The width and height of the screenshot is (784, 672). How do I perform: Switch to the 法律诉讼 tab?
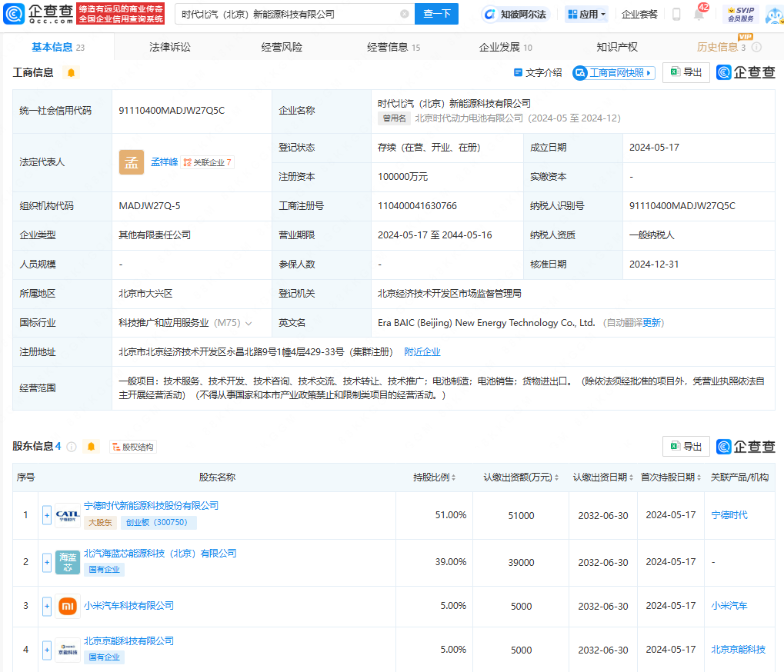point(170,47)
